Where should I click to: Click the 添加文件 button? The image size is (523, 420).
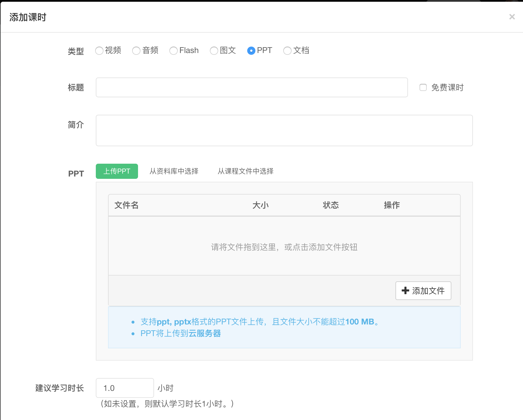(423, 291)
